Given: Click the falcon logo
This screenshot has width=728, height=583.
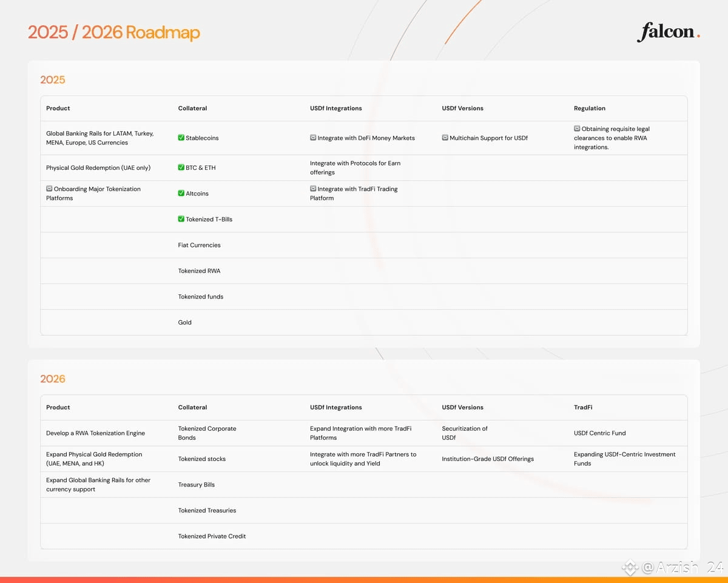Looking at the screenshot, I should pyautogui.click(x=668, y=32).
